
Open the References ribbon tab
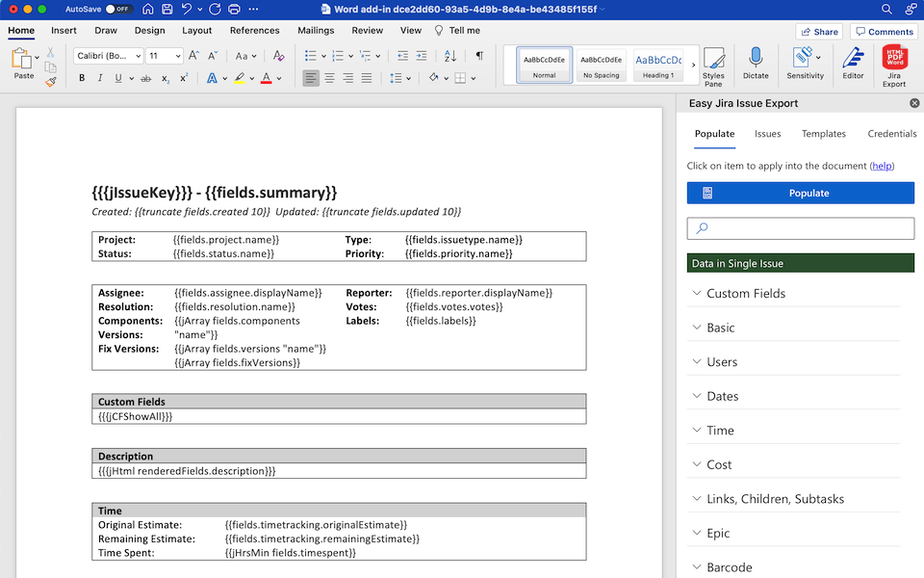coord(254,30)
